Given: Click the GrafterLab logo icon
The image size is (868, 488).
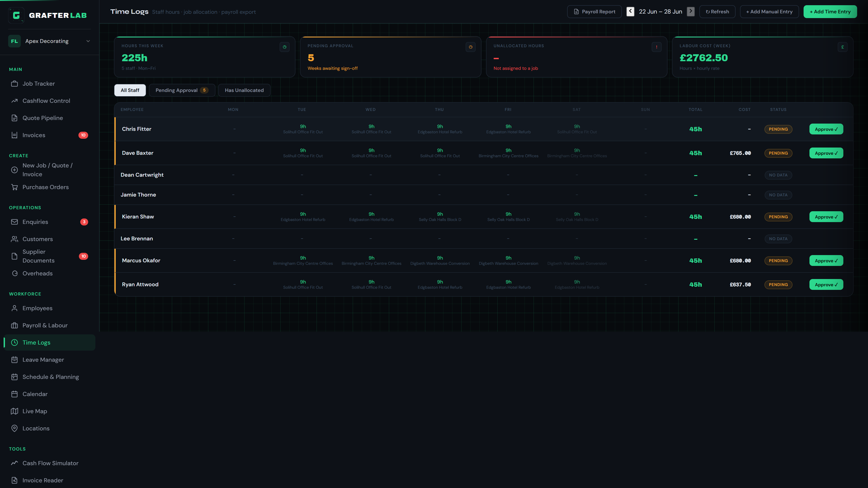Looking at the screenshot, I should click(16, 15).
